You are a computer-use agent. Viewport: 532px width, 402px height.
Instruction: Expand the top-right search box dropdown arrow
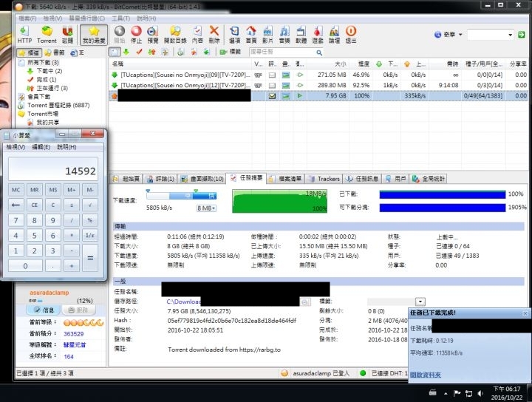coord(510,35)
